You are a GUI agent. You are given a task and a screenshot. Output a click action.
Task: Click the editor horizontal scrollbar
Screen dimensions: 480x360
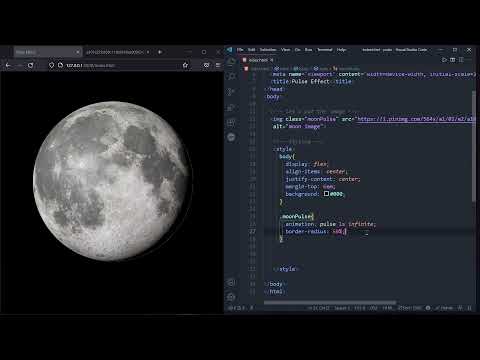coord(330,303)
